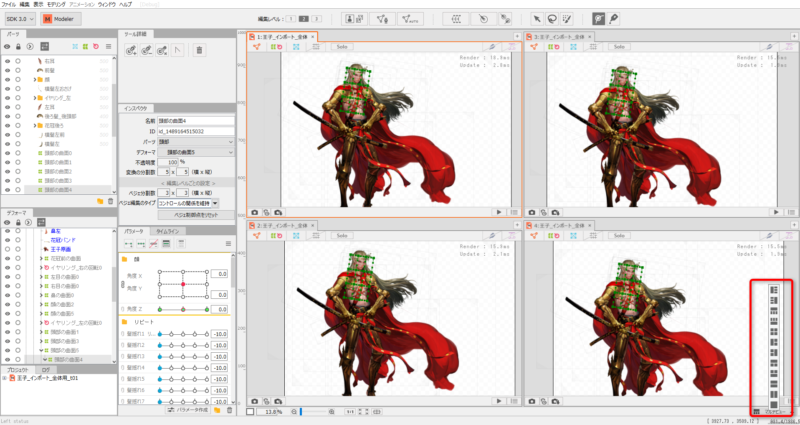Screen dimensions: 800x425
Task: Click ベジェ制御点をリセット button
Action: 196,215
